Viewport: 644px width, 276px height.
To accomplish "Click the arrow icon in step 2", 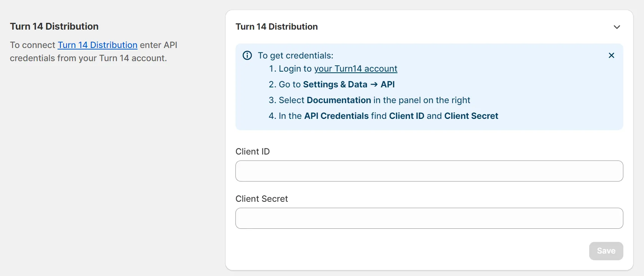I will [374, 84].
